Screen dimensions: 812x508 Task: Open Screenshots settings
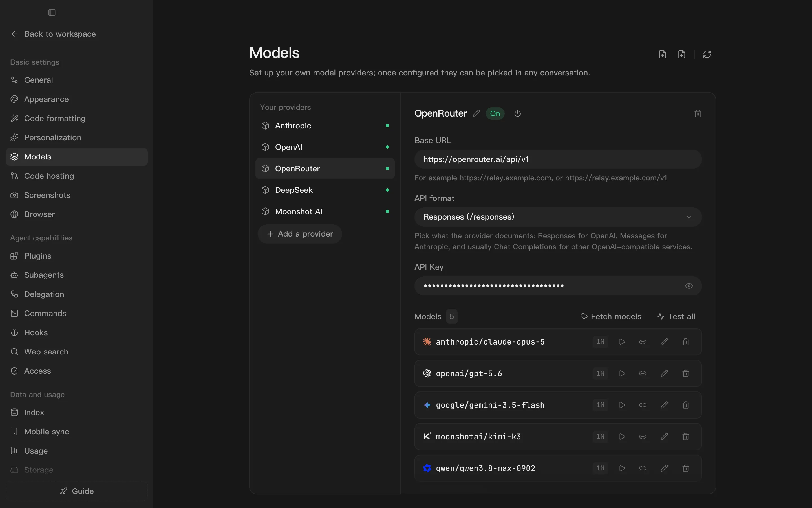(x=76, y=195)
